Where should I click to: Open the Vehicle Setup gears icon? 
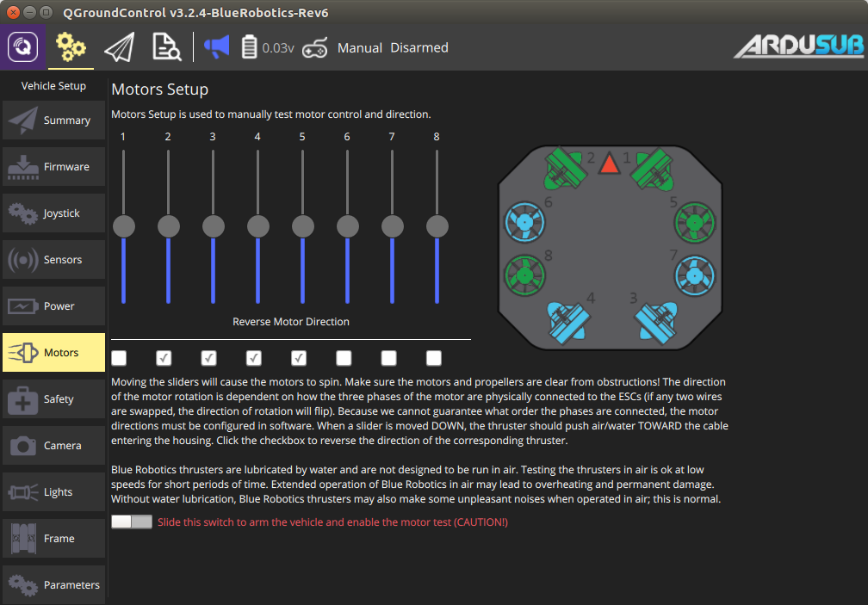(x=71, y=47)
